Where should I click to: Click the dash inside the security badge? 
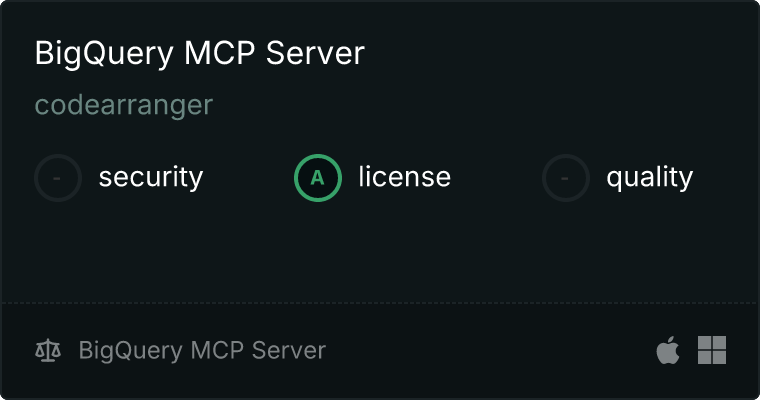click(57, 178)
